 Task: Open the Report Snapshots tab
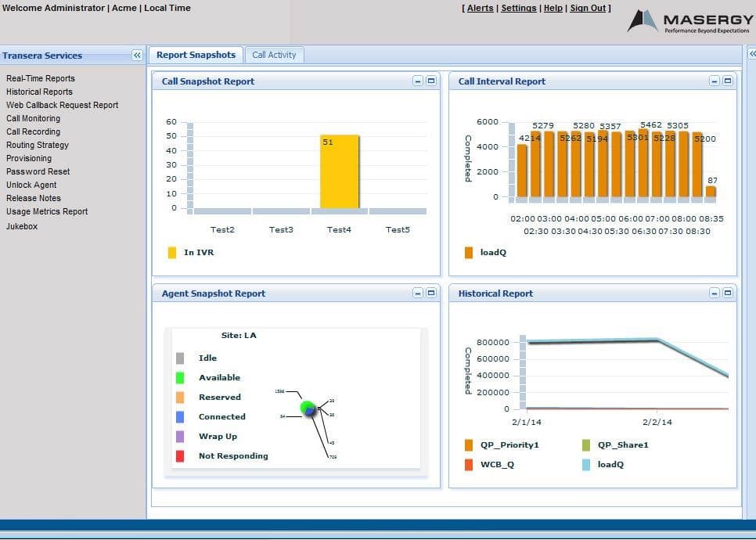tap(195, 54)
